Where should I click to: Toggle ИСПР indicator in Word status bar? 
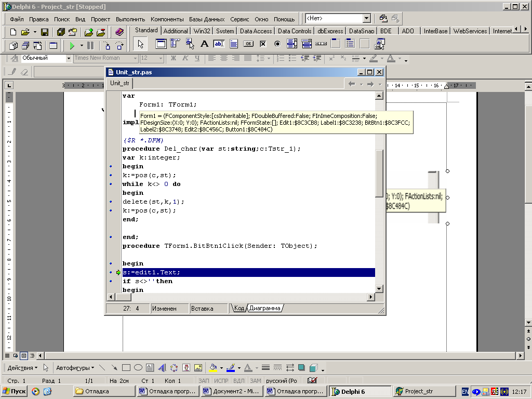221,381
